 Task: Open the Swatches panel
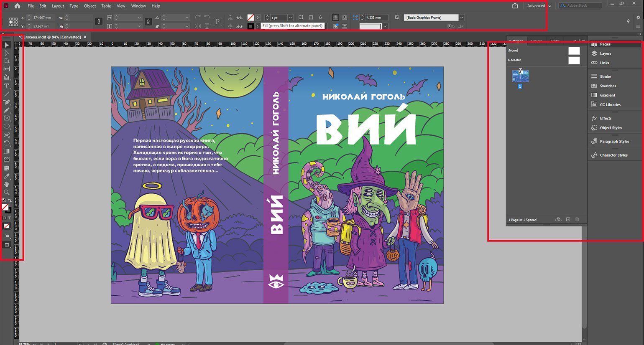[608, 86]
